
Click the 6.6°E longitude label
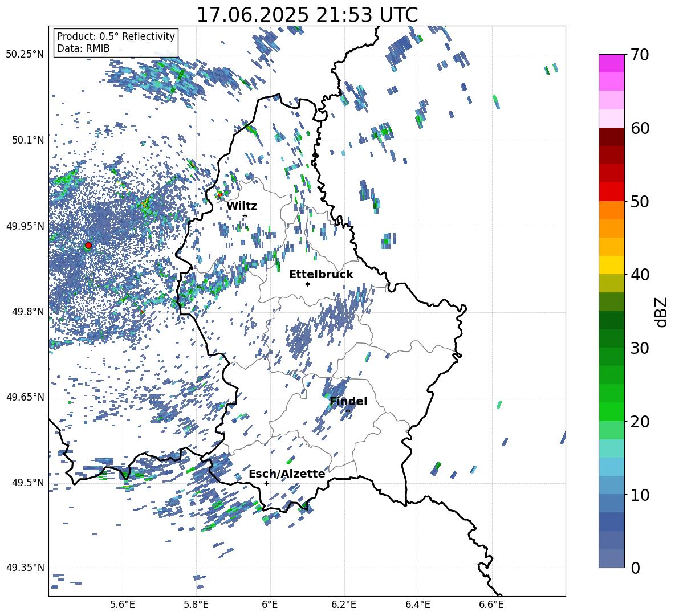(491, 605)
